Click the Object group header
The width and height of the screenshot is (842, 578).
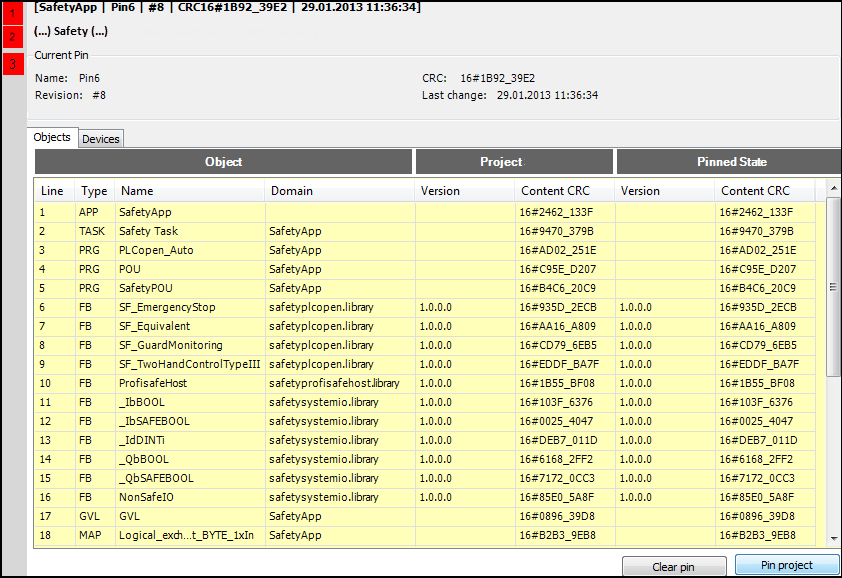coord(223,161)
